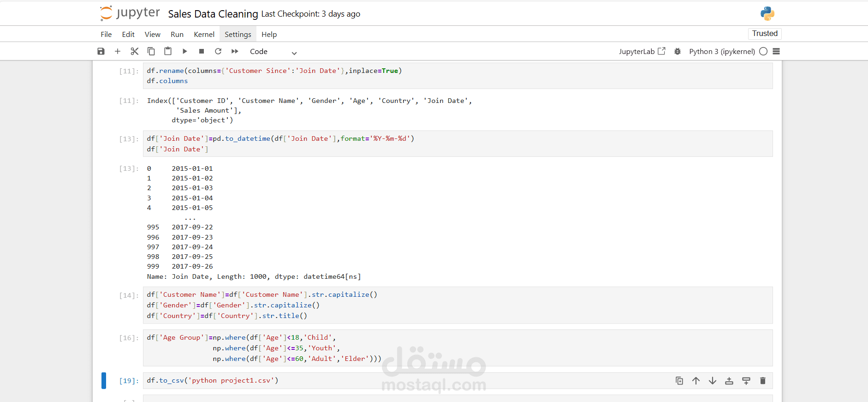868x402 pixels.
Task: Save the notebook with the floppy disk icon
Action: point(101,51)
